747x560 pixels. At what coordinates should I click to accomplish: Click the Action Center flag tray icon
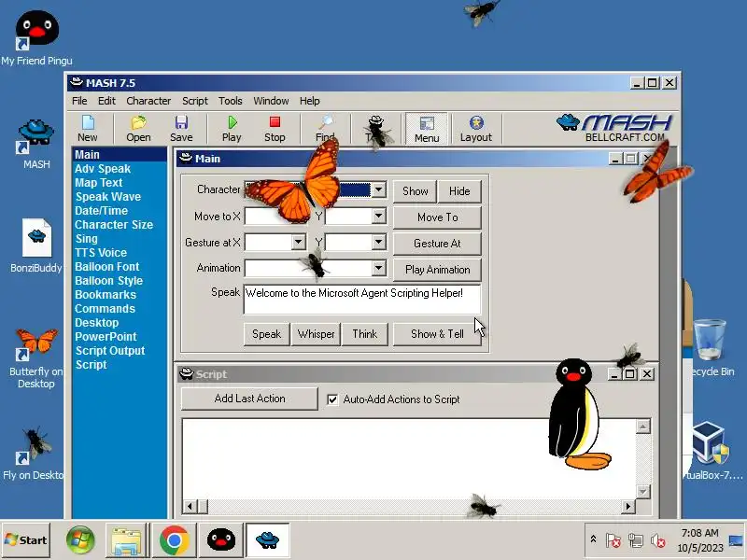tap(613, 540)
